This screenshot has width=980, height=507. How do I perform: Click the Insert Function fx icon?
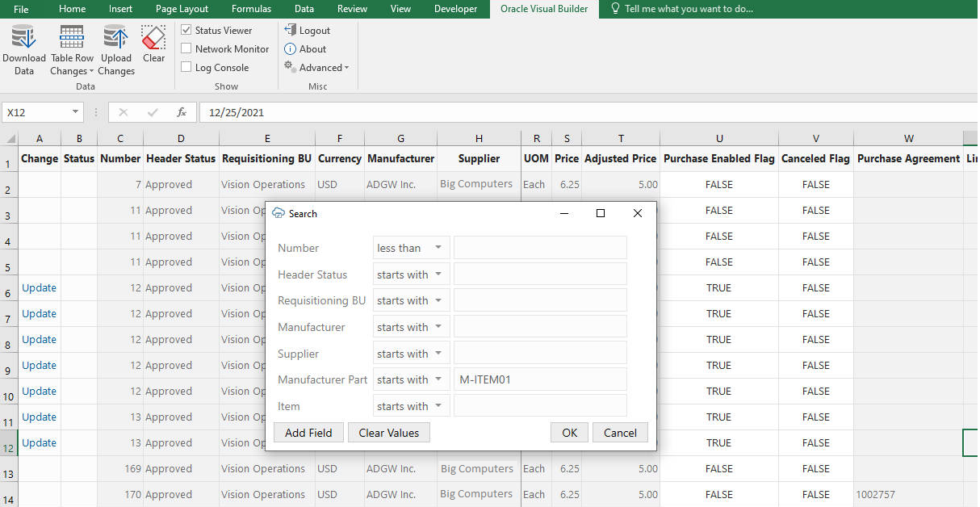pos(182,112)
